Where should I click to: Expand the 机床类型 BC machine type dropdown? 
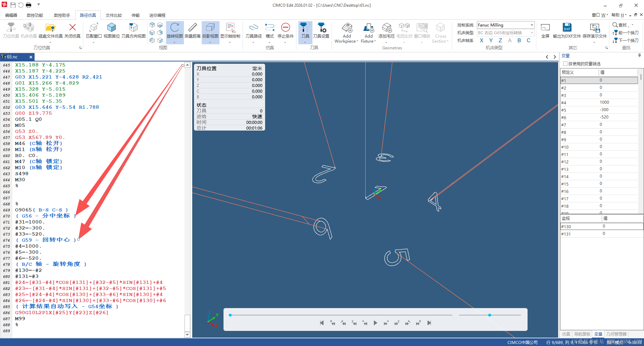click(x=505, y=33)
